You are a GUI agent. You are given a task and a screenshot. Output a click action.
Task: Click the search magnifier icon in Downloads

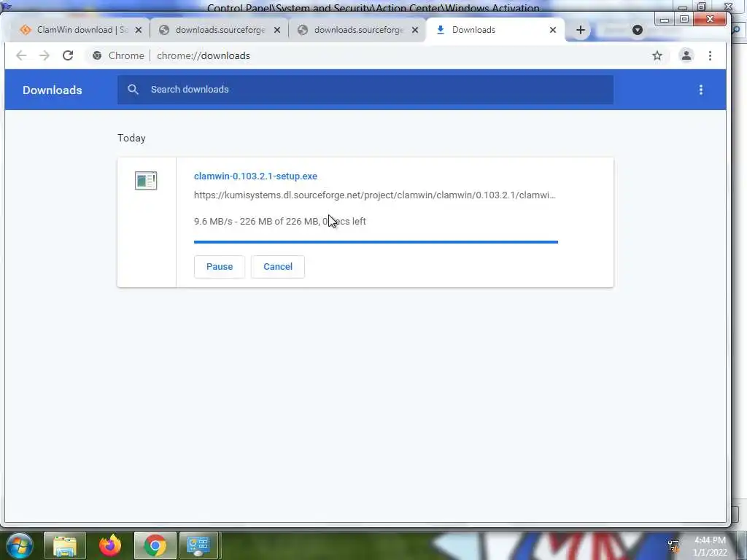pyautogui.click(x=133, y=90)
